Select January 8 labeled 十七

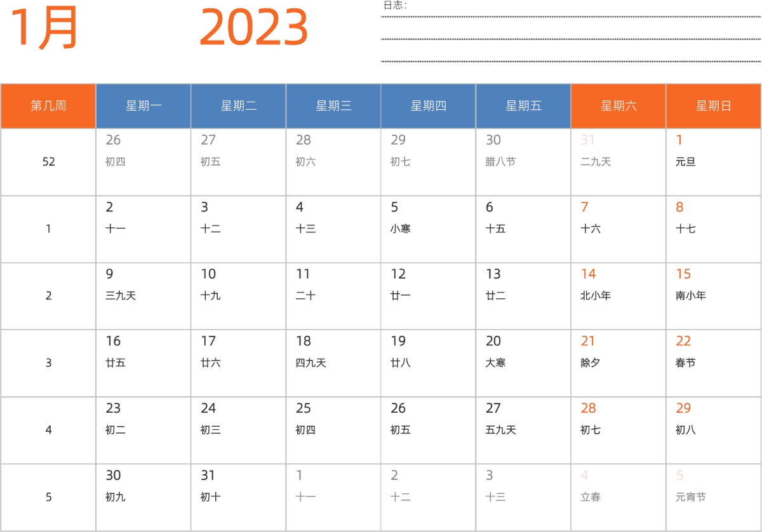point(714,229)
